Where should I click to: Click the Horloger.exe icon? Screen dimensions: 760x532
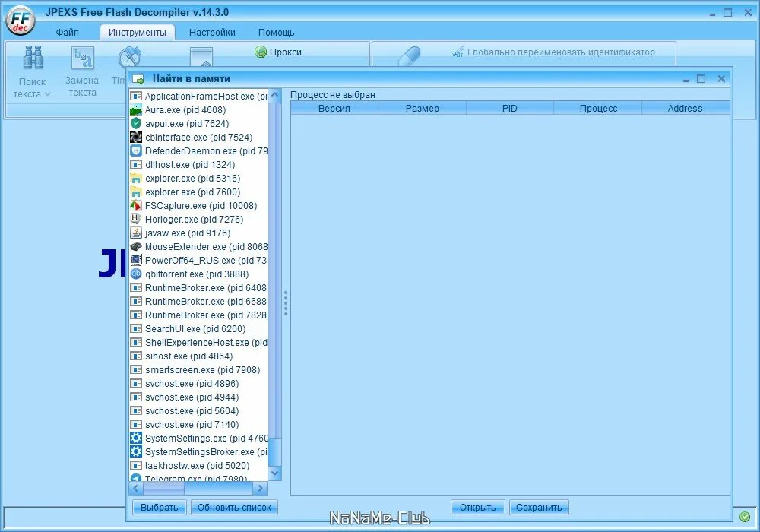pos(136,219)
